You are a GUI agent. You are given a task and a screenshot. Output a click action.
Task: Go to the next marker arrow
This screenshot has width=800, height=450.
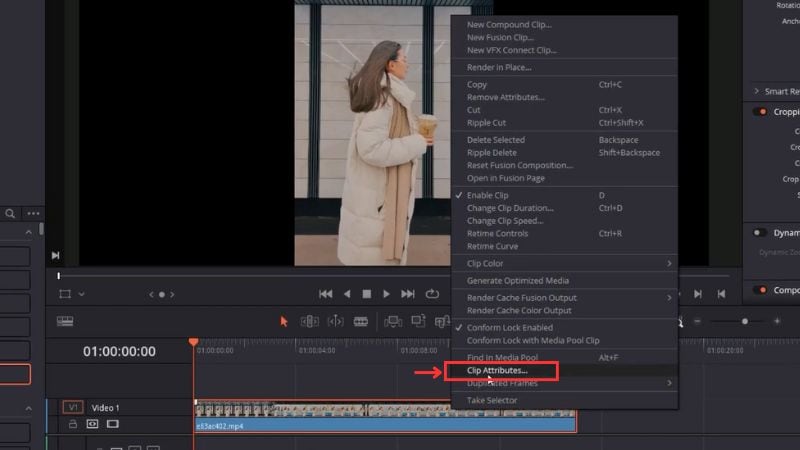pos(172,294)
